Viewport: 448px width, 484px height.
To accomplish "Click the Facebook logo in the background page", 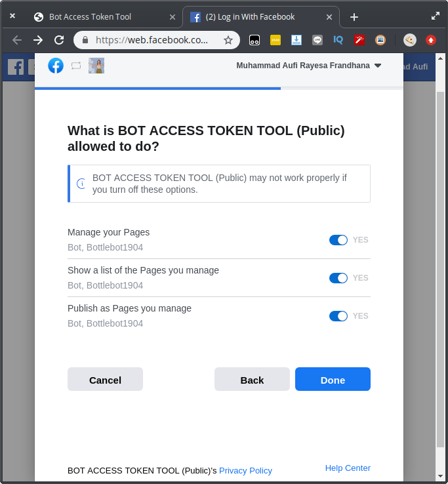I will tap(16, 67).
